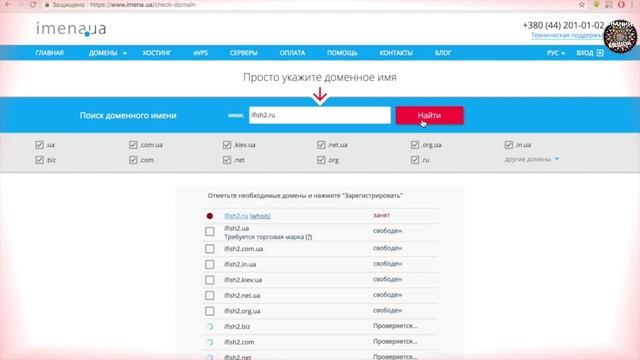Click the 'Поиск доменного имени' label
Viewport: 640px width, 360px height.
[128, 116]
